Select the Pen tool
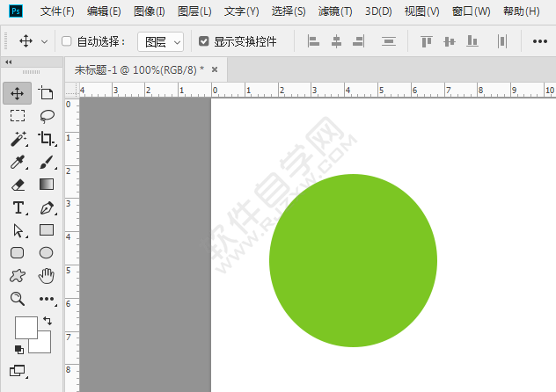 (x=47, y=207)
